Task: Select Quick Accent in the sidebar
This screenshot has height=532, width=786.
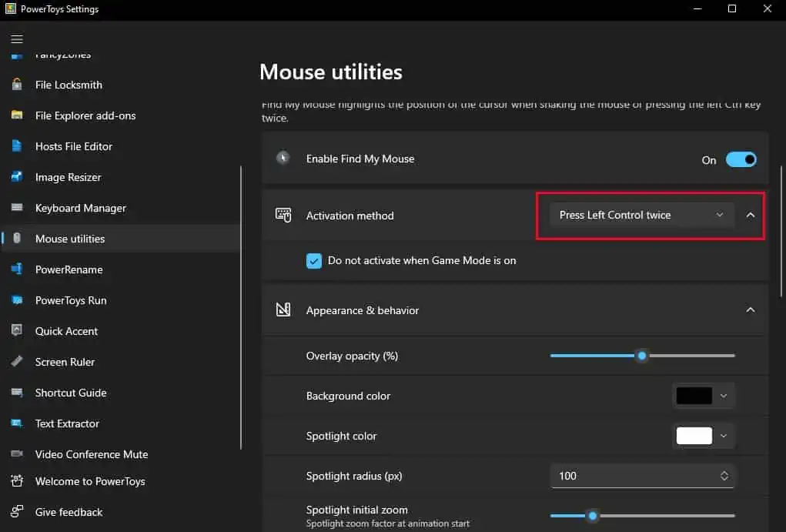Action: (17, 331)
